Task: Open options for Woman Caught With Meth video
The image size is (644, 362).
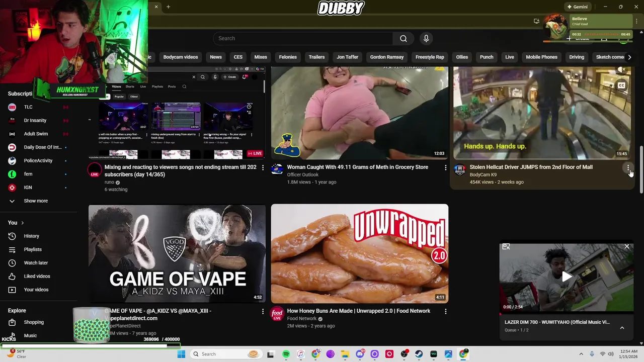Action: point(445,167)
